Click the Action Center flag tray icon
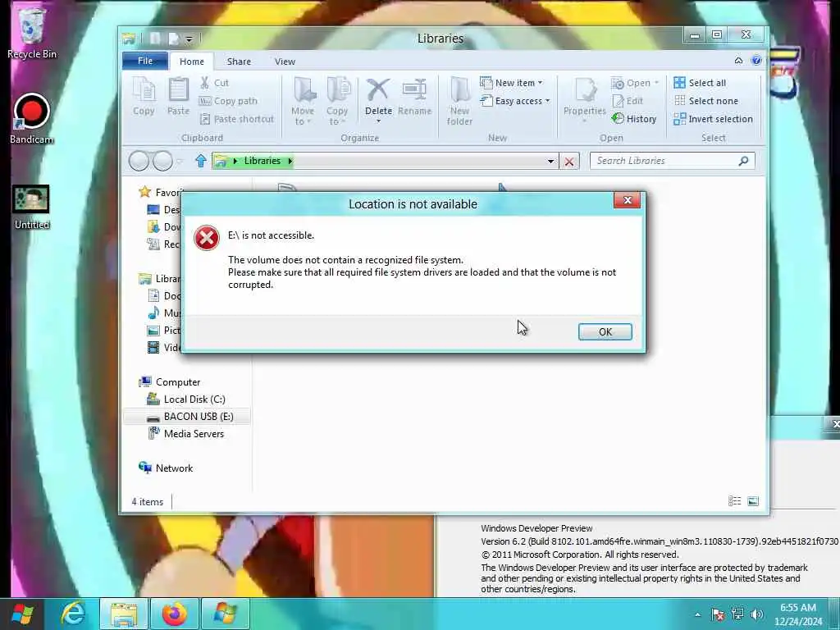 click(x=718, y=614)
